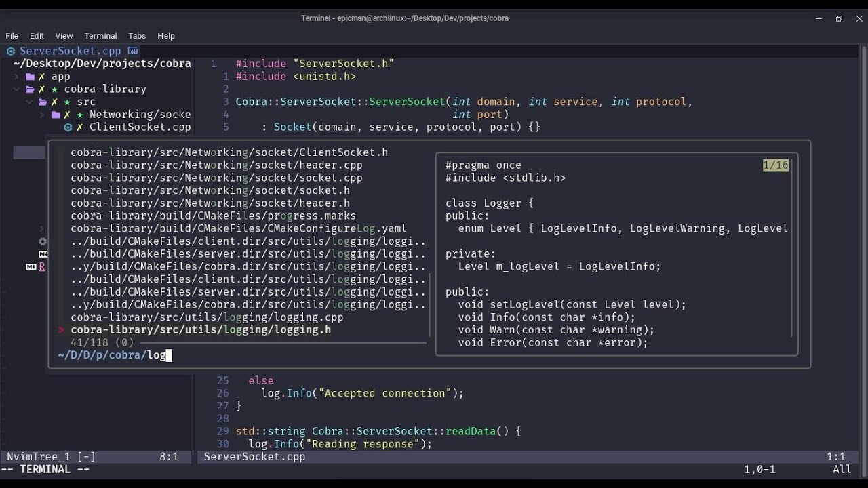Click the markdown icon next to red R
868x488 pixels.
[x=31, y=267]
